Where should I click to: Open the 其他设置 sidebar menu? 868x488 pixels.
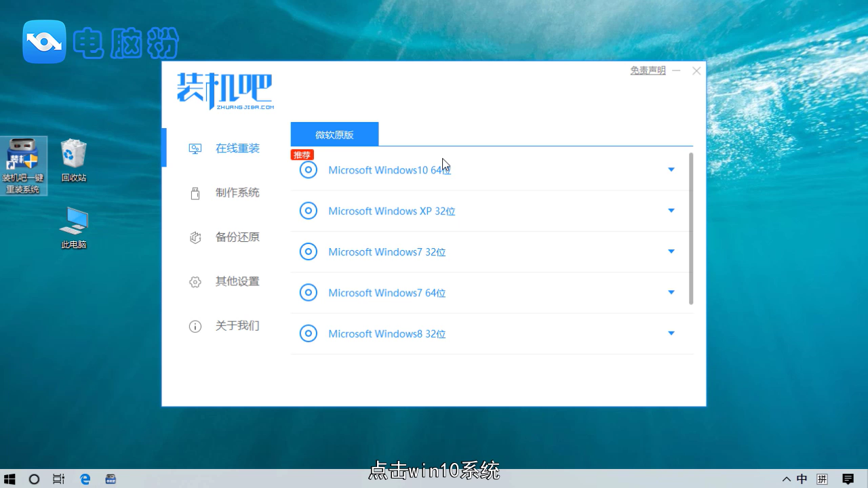click(x=237, y=281)
